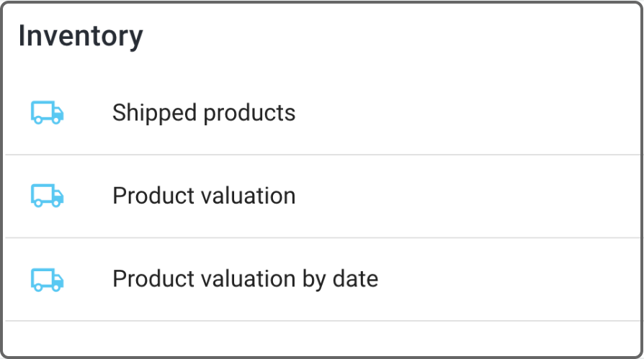Tap the blue truck icon in the middle row

click(48, 196)
